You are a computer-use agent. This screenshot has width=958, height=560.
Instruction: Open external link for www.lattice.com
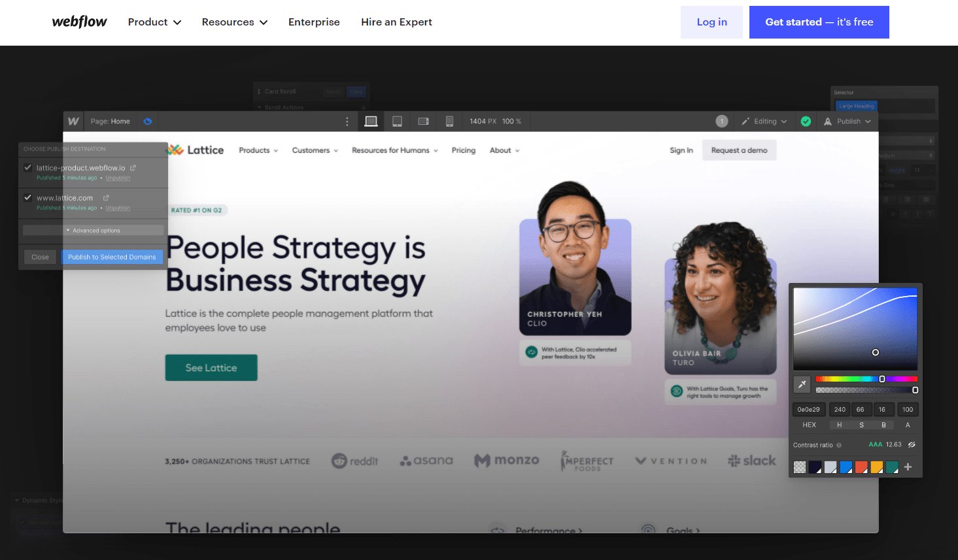point(106,198)
